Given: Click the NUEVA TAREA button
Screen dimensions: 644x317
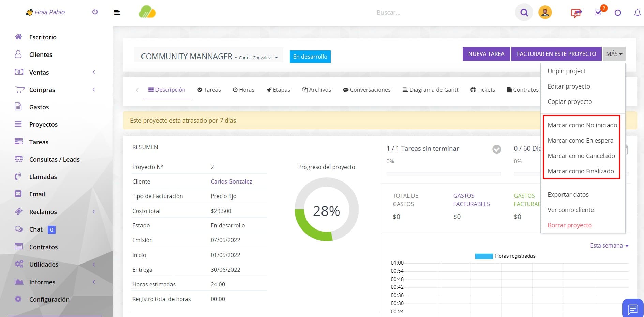Looking at the screenshot, I should click(486, 54).
